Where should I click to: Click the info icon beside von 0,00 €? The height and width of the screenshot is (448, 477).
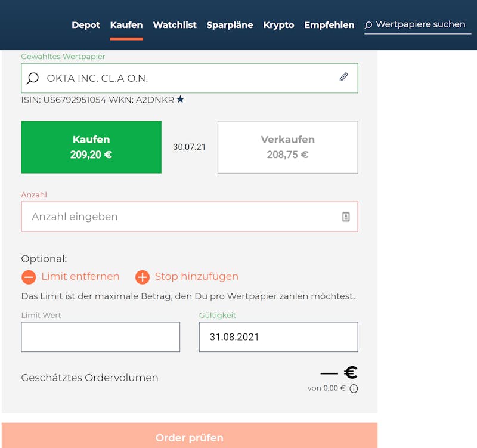[354, 389]
